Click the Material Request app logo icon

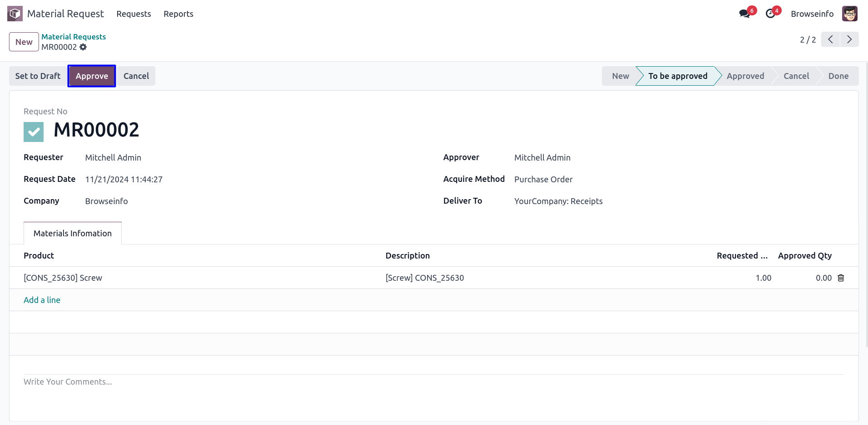pyautogui.click(x=15, y=14)
